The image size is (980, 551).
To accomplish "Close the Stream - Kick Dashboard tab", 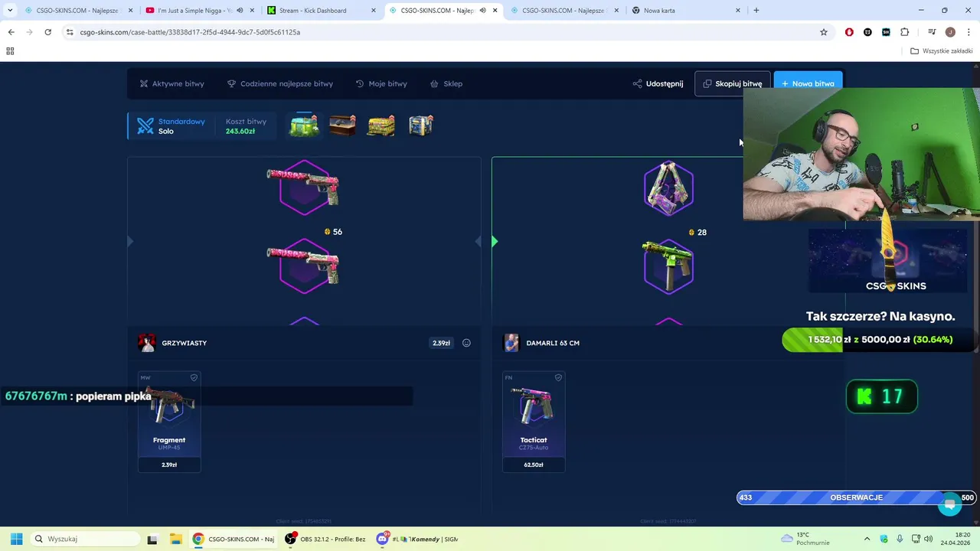I will (x=374, y=11).
